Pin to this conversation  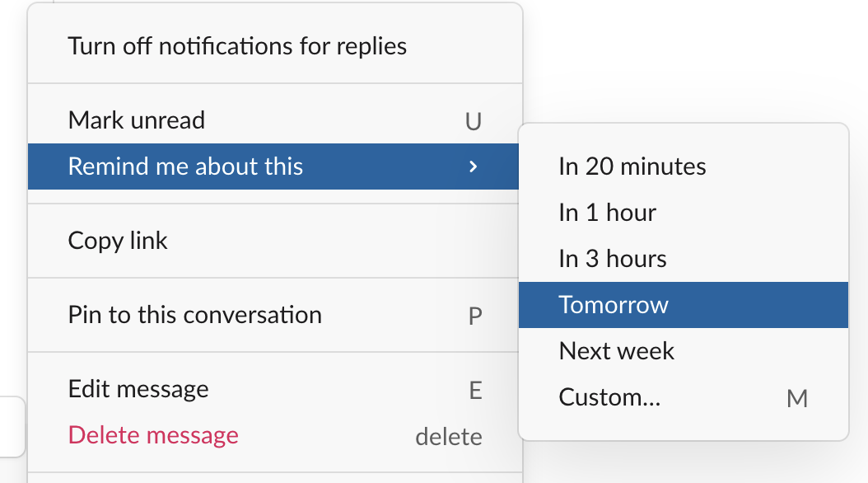tap(194, 315)
